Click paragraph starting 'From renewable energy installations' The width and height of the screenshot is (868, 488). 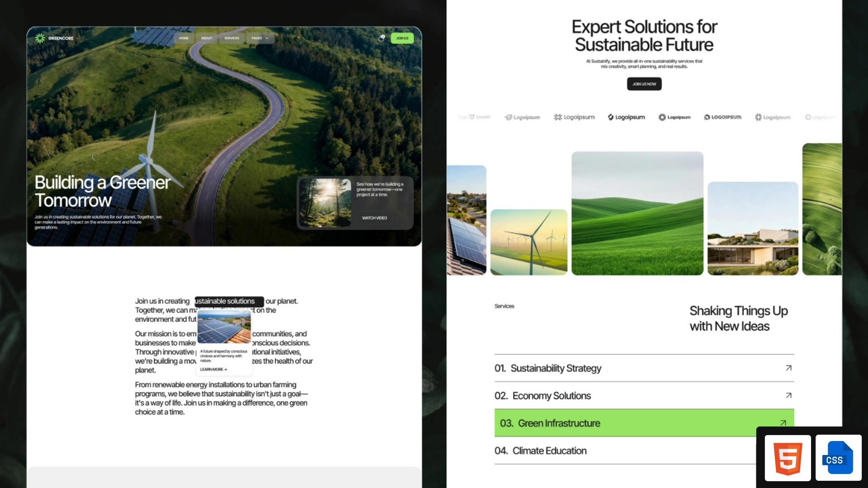[222, 398]
